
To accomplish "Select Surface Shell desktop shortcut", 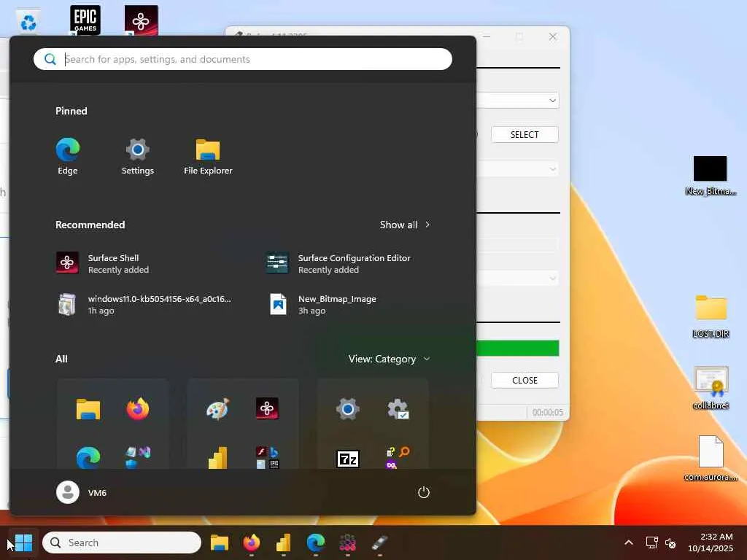I will point(141,20).
